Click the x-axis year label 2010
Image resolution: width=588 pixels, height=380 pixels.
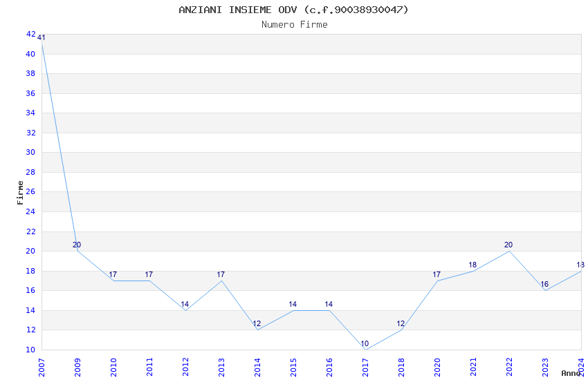coord(113,367)
